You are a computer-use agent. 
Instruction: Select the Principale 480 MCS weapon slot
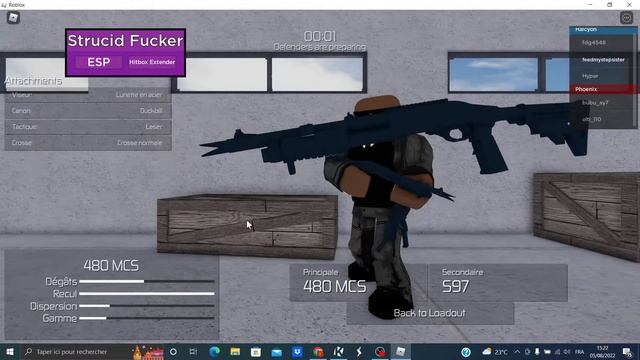pyautogui.click(x=358, y=282)
